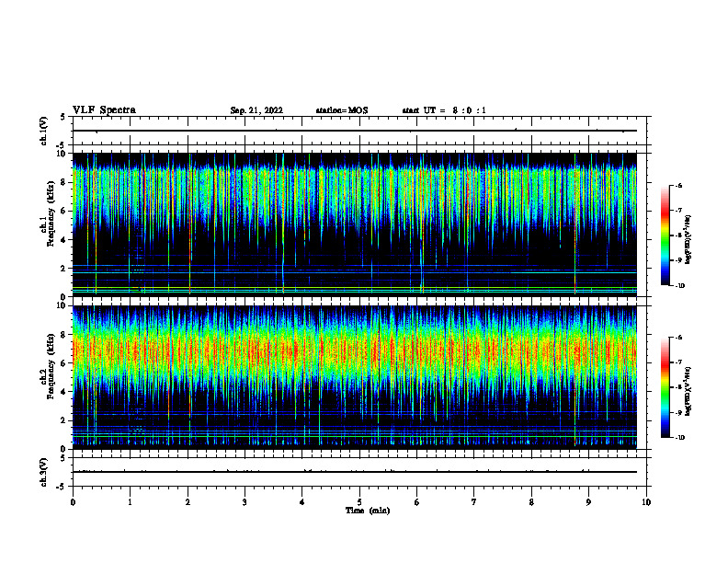
Task: Click the '4' kHz tick on ch.1 axis
Action: click(x=64, y=240)
